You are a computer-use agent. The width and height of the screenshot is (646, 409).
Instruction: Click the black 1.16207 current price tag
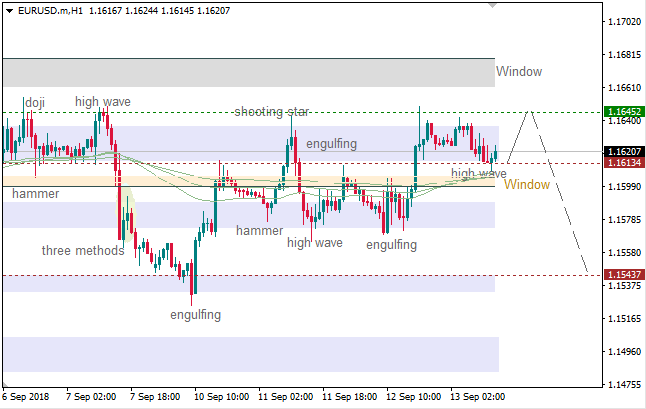pyautogui.click(x=624, y=152)
